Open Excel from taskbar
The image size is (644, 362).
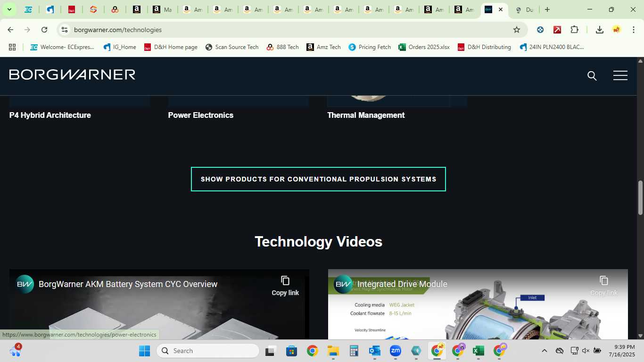point(479,351)
